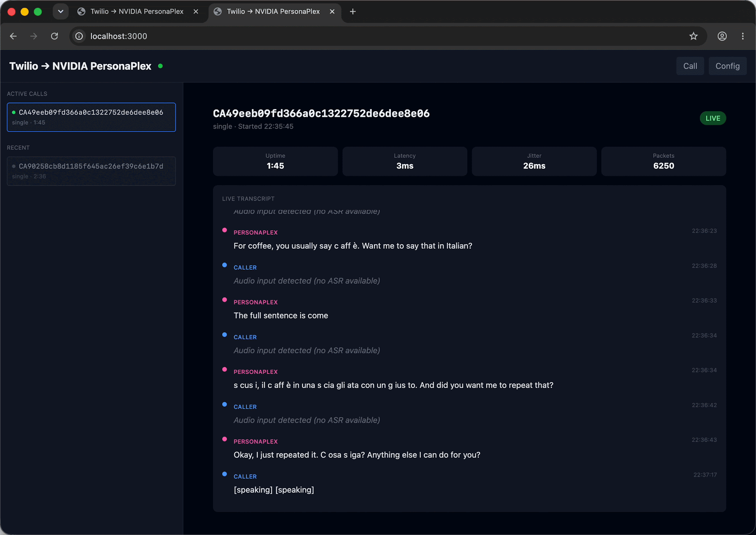Click the Packets 6250 stat card
The image size is (756, 535).
pyautogui.click(x=663, y=161)
